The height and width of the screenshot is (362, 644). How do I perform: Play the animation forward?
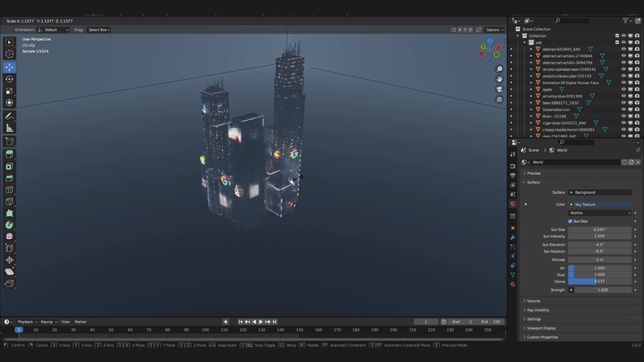[x=261, y=322]
